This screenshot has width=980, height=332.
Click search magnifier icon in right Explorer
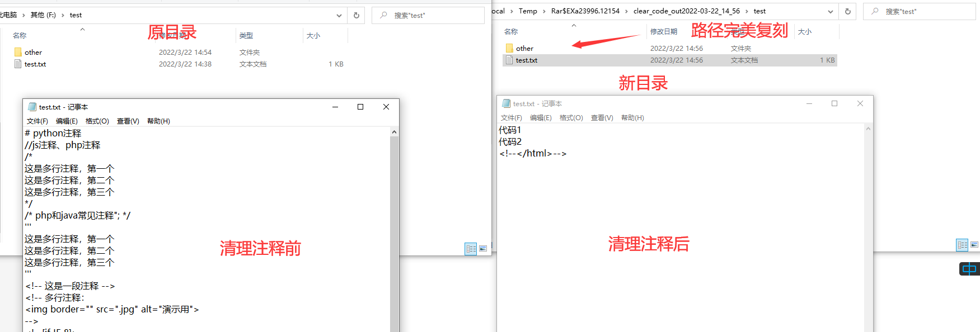[x=875, y=11]
